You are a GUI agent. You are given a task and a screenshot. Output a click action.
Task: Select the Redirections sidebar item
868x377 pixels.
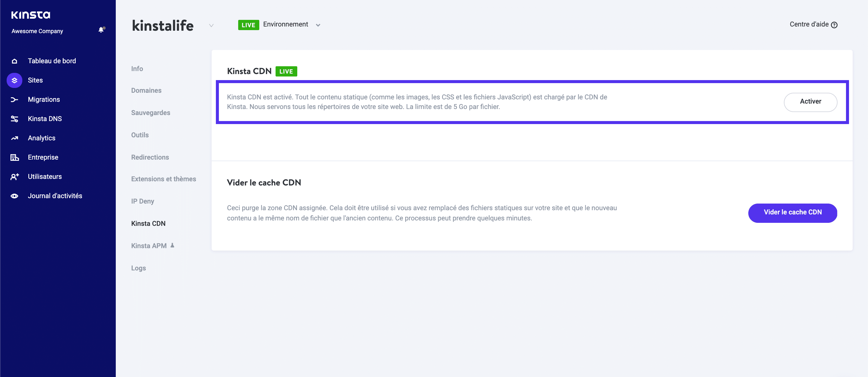click(x=150, y=157)
